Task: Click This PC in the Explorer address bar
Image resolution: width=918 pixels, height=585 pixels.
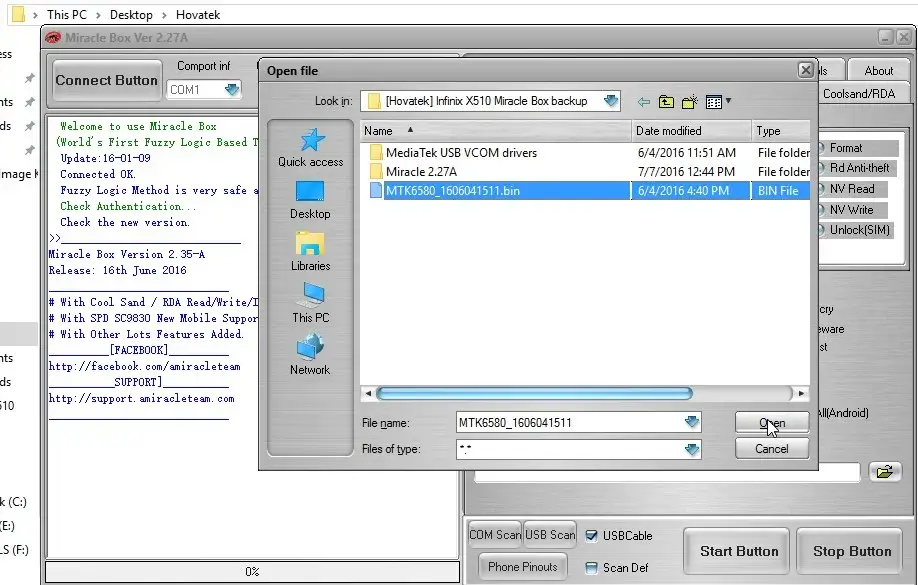Action: [x=67, y=15]
